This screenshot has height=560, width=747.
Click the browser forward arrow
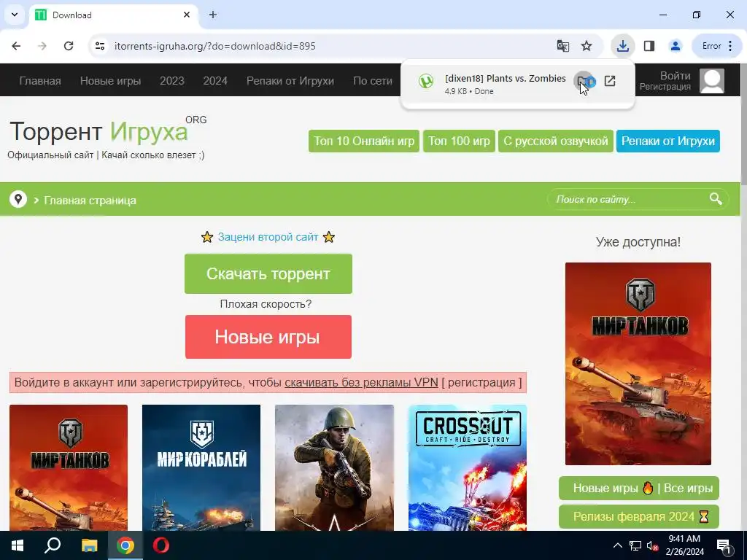pos(42,46)
